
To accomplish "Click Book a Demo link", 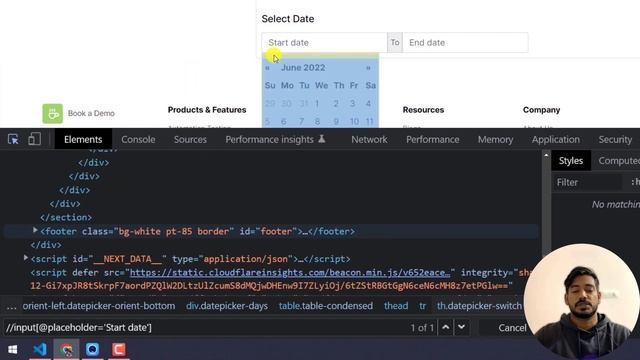I will (91, 113).
